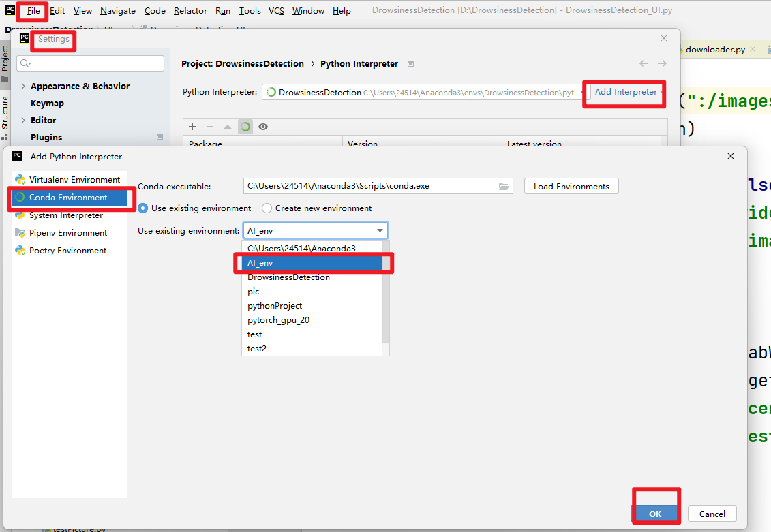Navigate forward with the right arrow in Settings
Screen dimensions: 771x532
pyautogui.click(x=663, y=63)
